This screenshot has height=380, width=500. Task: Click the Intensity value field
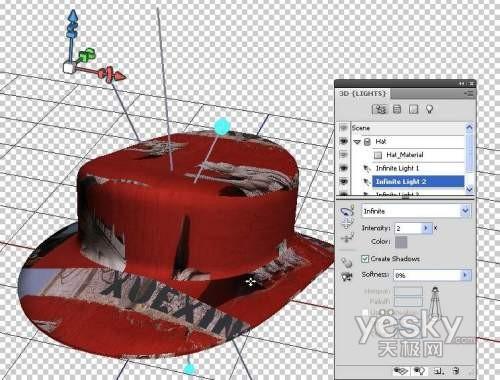click(408, 228)
